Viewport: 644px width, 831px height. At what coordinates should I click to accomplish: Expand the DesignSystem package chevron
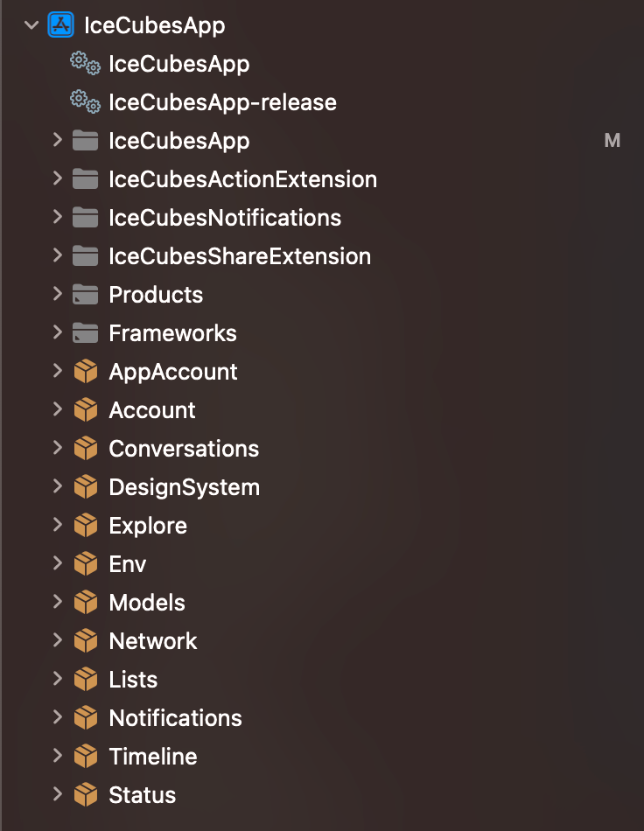(57, 486)
